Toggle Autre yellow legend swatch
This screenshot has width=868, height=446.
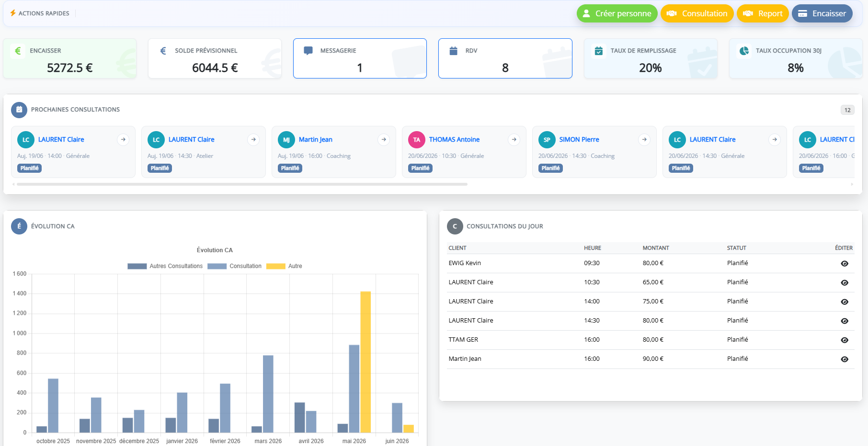point(276,266)
